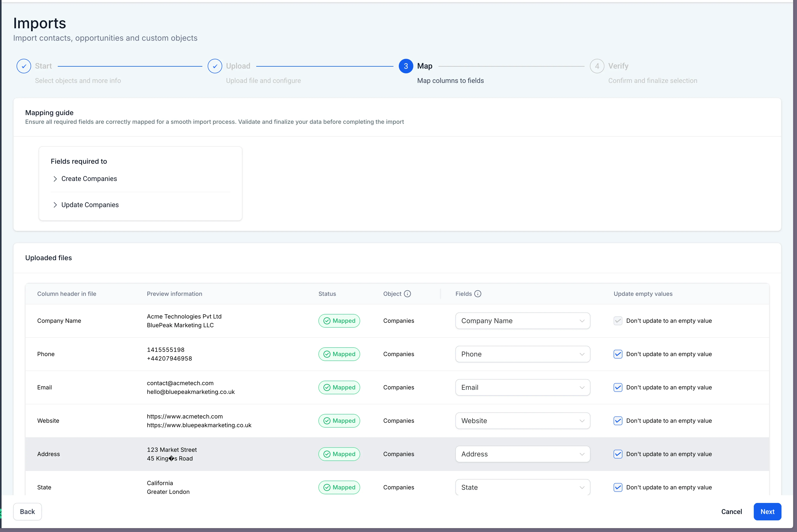Toggle Email row don't update checkbox
The height and width of the screenshot is (532, 797).
point(618,387)
